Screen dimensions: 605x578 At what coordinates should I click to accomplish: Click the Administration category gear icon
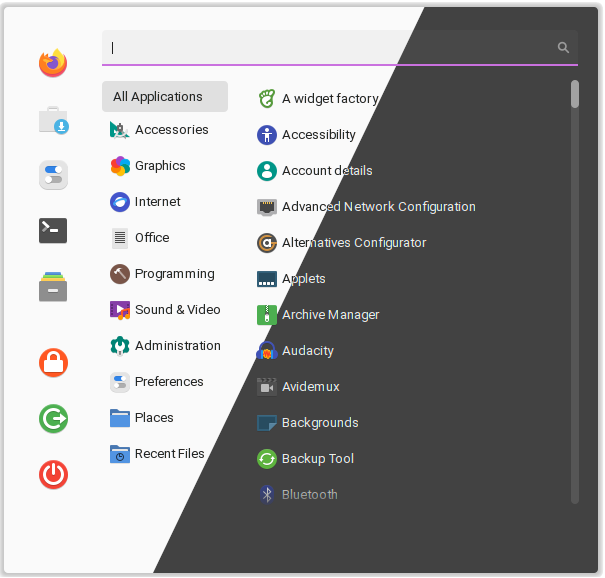coord(120,346)
